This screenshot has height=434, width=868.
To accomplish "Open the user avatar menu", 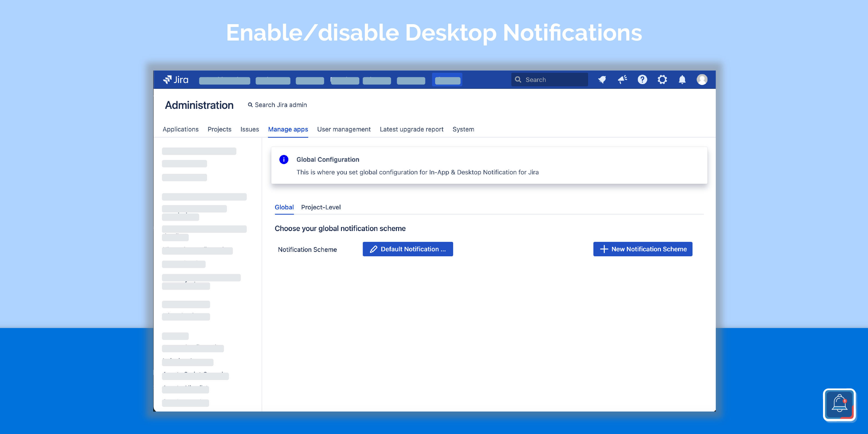I will 702,79.
